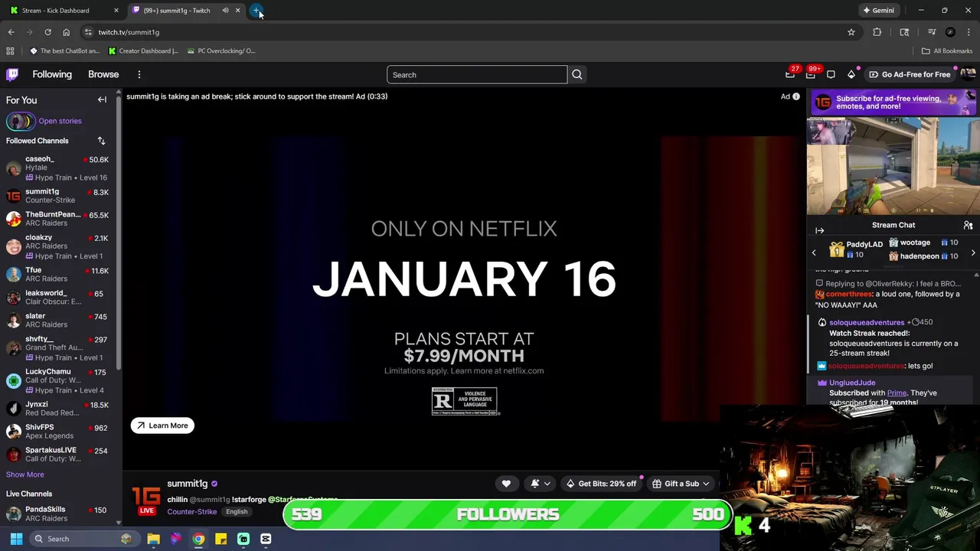The image size is (980, 551).
Task: Click the mini stream preview thumbnail
Action: [893, 168]
